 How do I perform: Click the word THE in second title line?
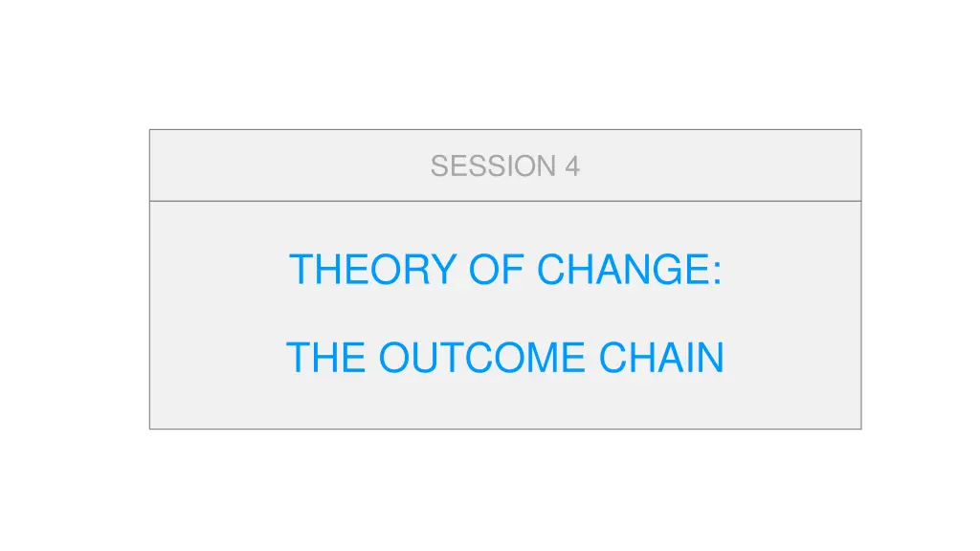tap(325, 358)
